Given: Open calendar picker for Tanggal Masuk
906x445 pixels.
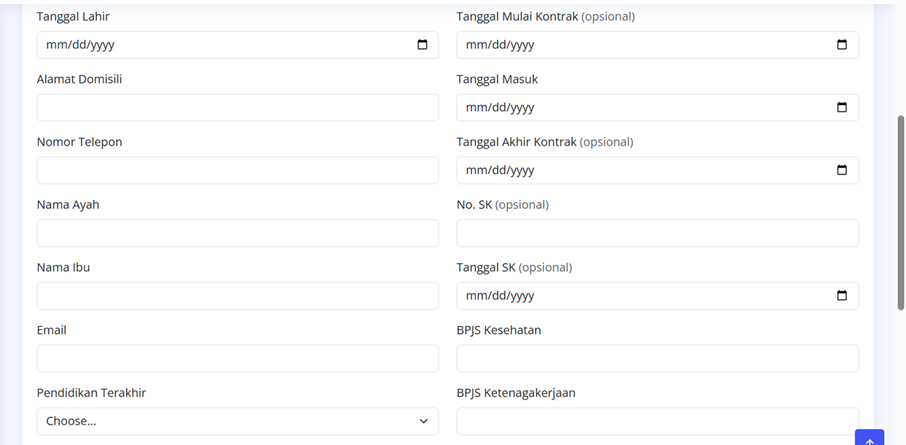Looking at the screenshot, I should pyautogui.click(x=842, y=107).
